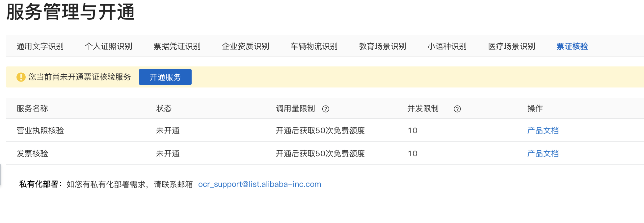Click the help icon beside 调用量限制
The image size is (644, 223).
326,109
